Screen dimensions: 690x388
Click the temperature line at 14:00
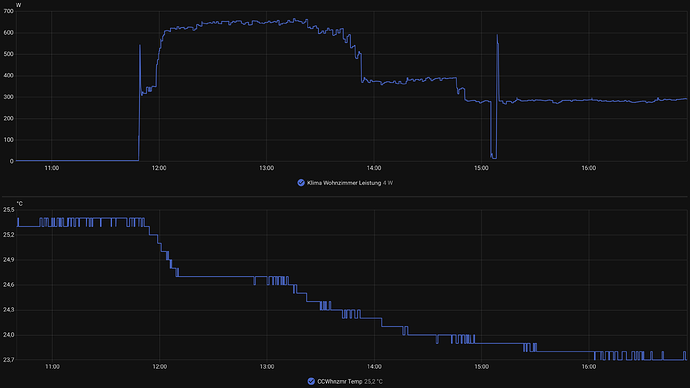pyautogui.click(x=374, y=318)
